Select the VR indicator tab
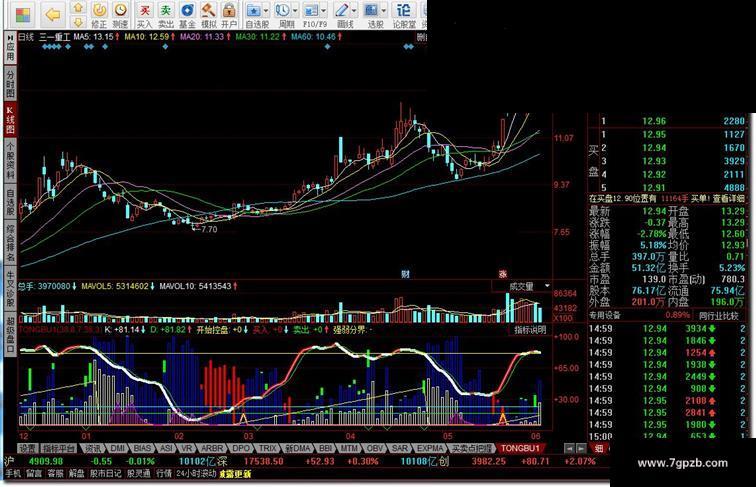This screenshot has height=487, width=756. tap(187, 448)
